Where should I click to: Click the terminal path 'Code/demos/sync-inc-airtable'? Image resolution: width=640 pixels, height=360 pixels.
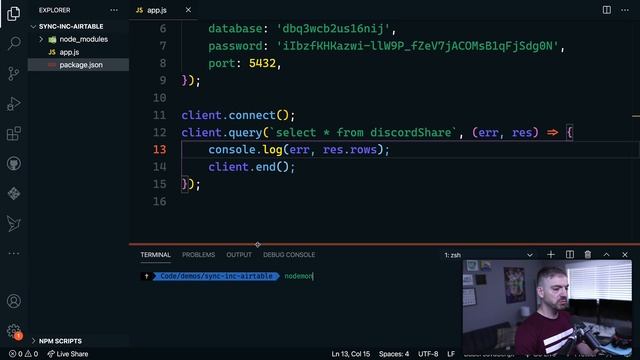coord(216,276)
